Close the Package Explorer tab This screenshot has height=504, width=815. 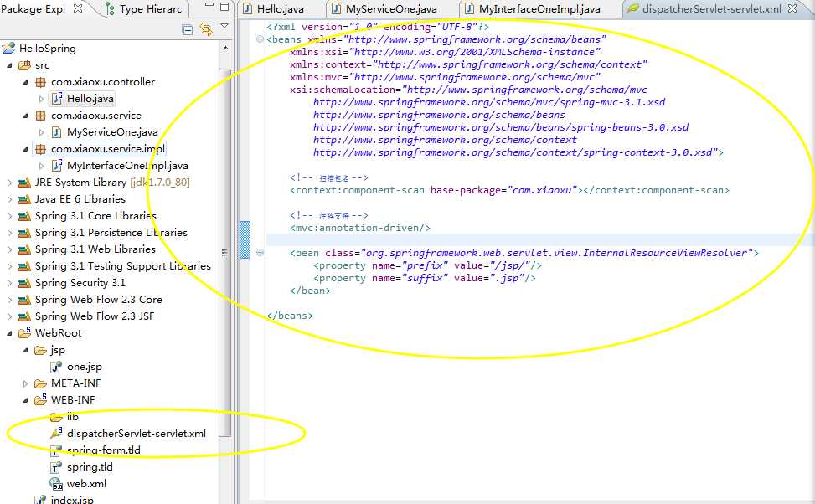tap(78, 8)
